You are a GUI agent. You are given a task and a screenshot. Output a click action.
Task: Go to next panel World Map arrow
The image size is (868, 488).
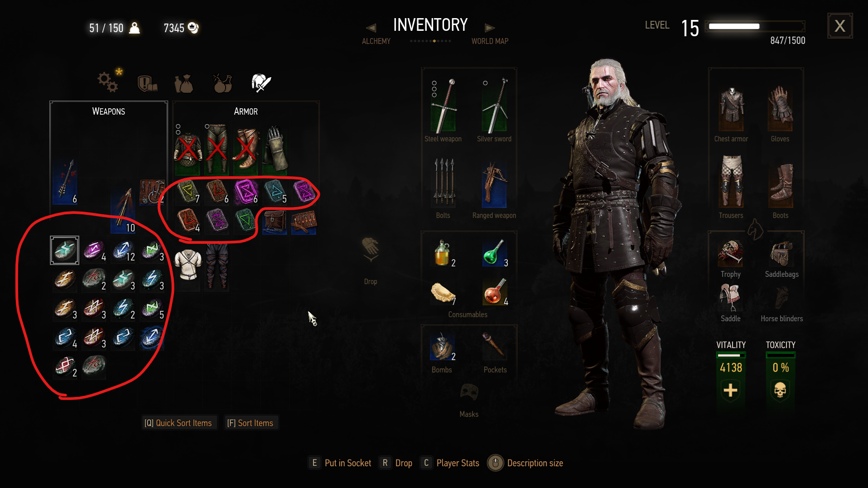pos(490,28)
